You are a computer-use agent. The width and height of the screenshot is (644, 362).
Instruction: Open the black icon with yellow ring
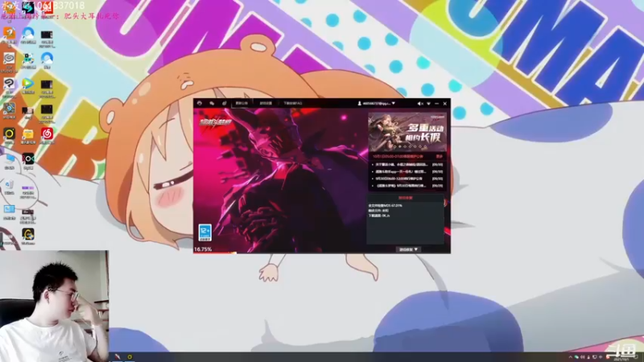point(9,135)
